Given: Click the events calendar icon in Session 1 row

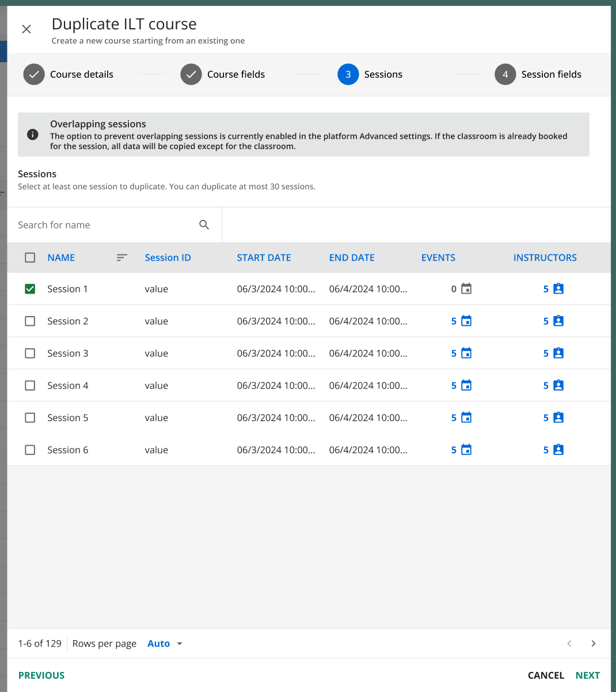Looking at the screenshot, I should 466,289.
